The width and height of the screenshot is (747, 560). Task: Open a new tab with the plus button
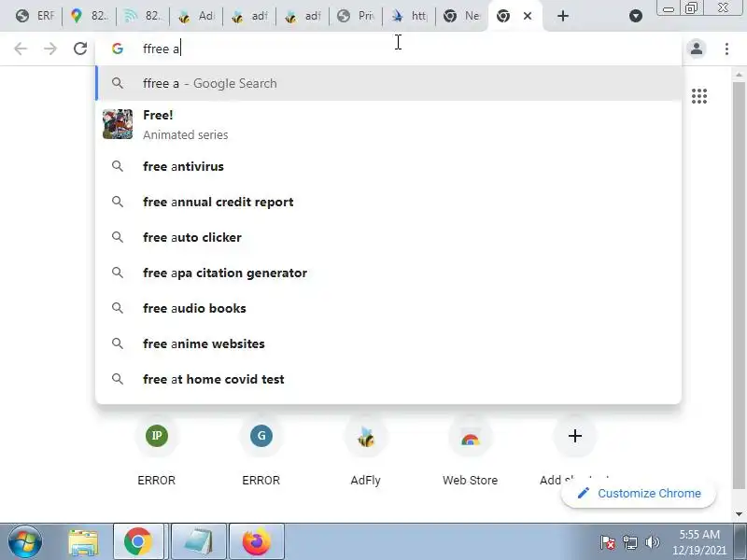tap(563, 16)
